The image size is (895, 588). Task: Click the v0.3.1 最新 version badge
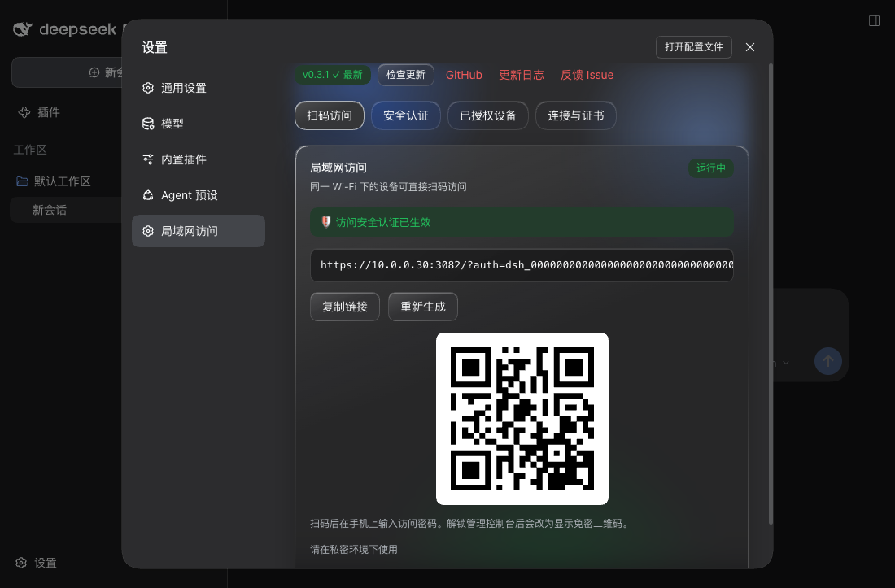click(x=333, y=75)
